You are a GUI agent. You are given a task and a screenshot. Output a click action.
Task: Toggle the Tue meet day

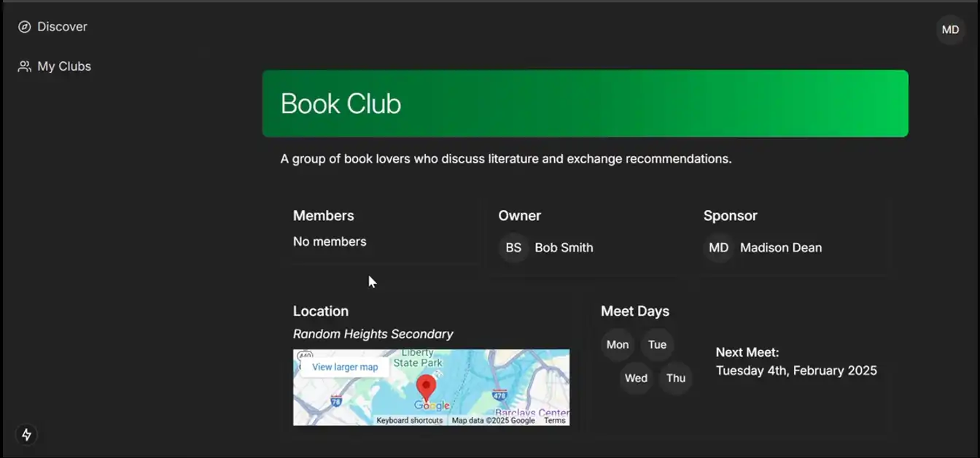point(657,344)
